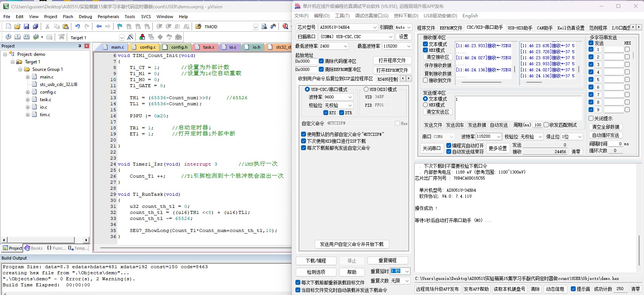Click the Navigate Backward blue arrow icon
Screen dimensions: 644x295
[99, 26]
